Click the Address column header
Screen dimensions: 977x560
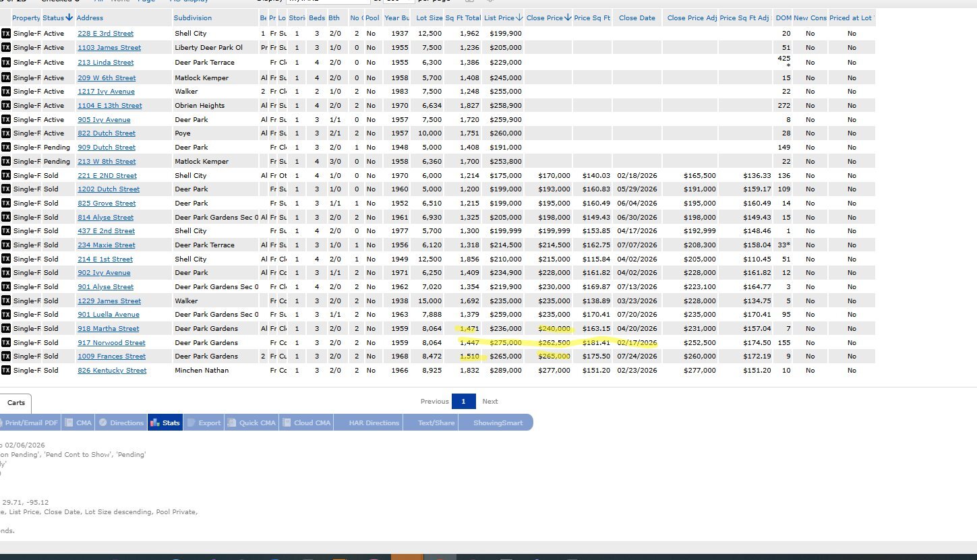pos(90,18)
